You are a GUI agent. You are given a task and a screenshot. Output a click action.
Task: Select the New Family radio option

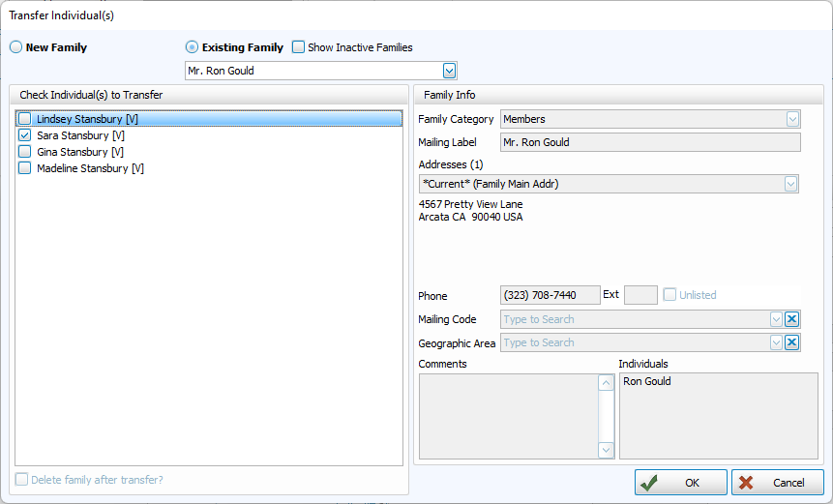(16, 47)
